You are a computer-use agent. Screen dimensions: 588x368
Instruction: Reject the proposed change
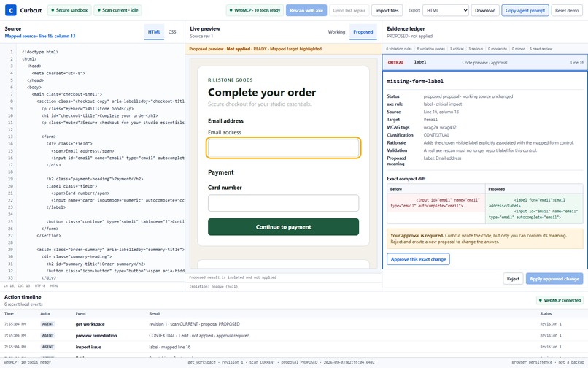(513, 279)
